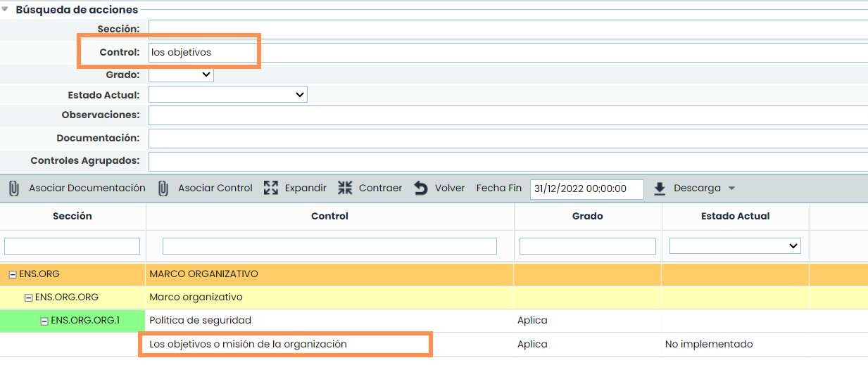Click the Expandir arrows icon
Viewport: 868px width, 365px height.
(271, 188)
